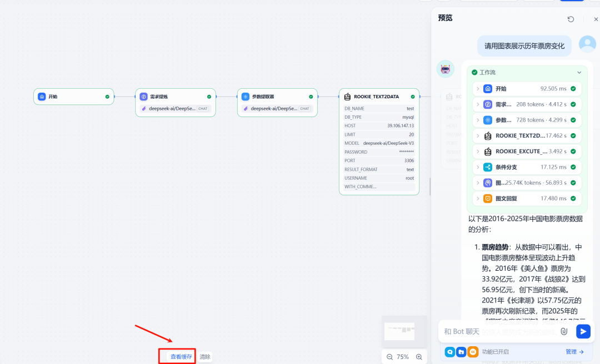
Task: Click the 和 Bot 聊天 chat input field
Action: (x=499, y=331)
